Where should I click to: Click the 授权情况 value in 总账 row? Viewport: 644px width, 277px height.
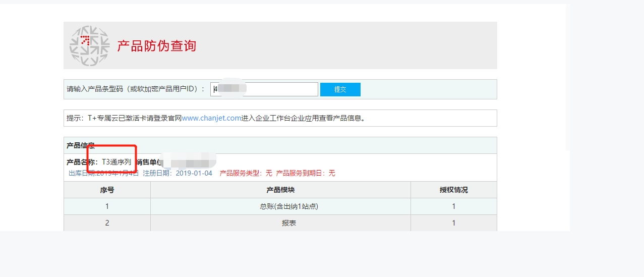454,206
